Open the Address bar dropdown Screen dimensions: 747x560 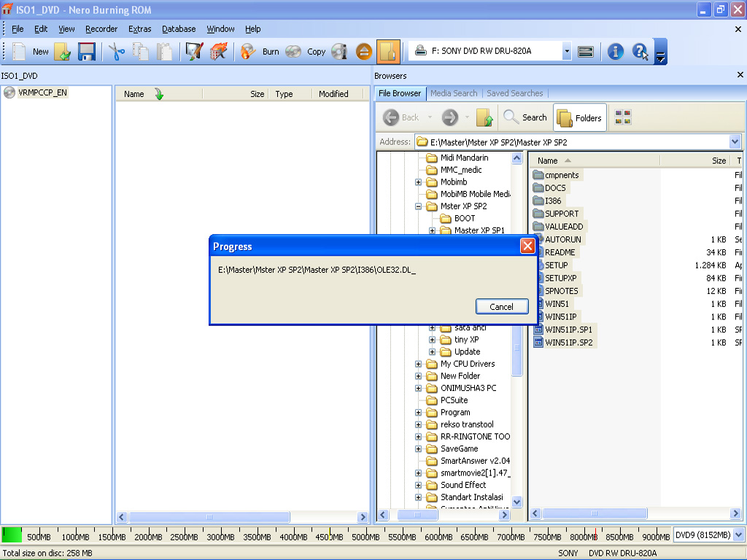(x=735, y=141)
